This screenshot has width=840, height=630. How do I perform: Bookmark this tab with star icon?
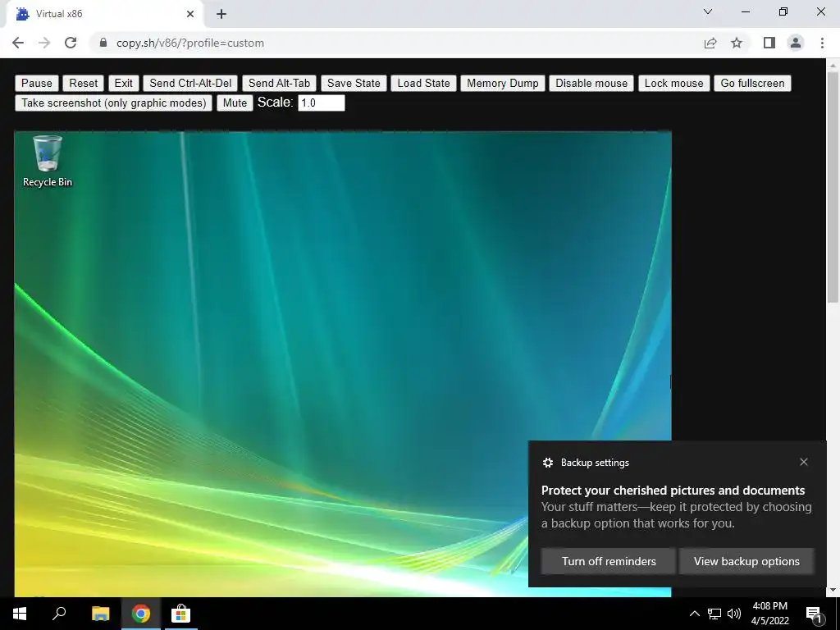point(737,43)
